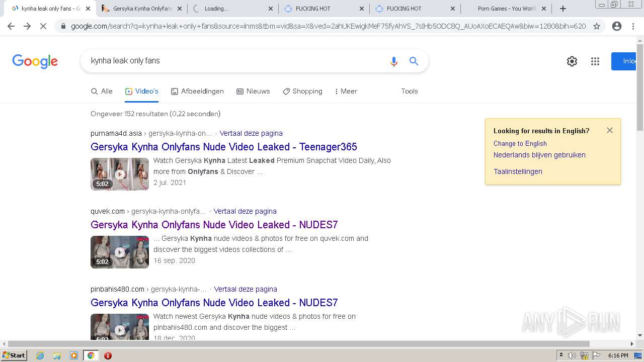Stop the page from loading
This screenshot has height=362, width=644.
tap(43, 26)
